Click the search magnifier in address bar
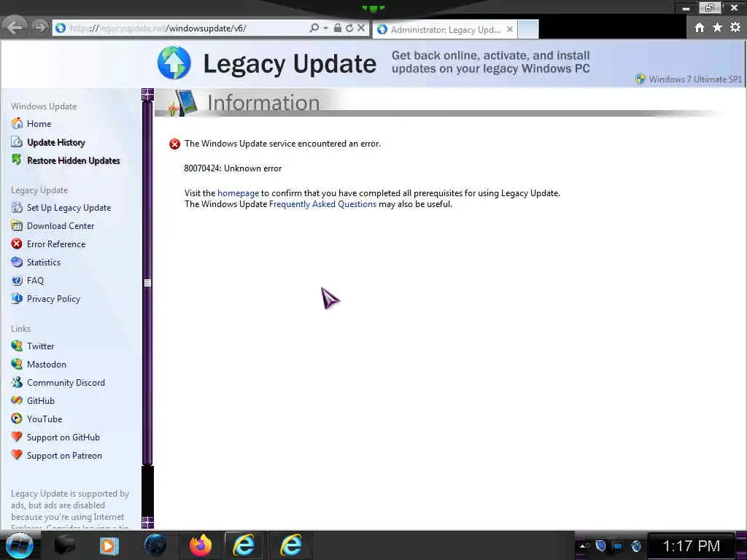This screenshot has height=560, width=747. point(314,28)
